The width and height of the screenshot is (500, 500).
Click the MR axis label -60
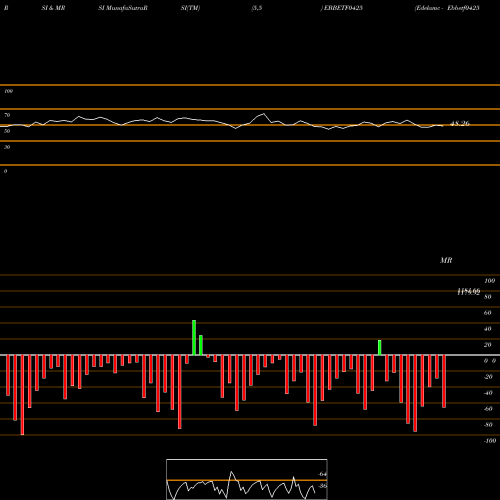pos(488,409)
